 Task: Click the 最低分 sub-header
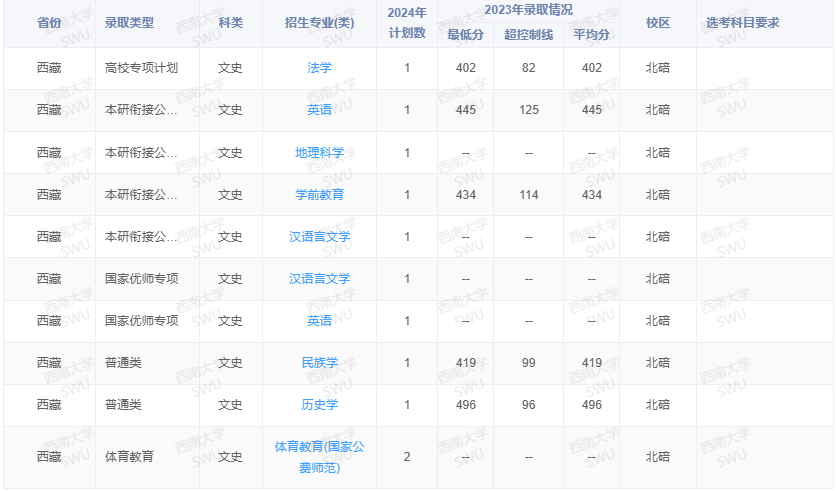(465, 35)
